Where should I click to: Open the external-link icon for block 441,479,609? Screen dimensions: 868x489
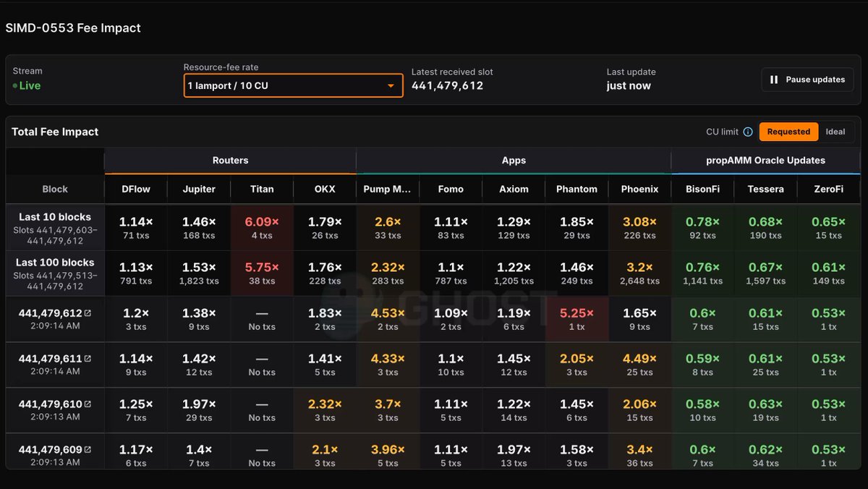[88, 450]
